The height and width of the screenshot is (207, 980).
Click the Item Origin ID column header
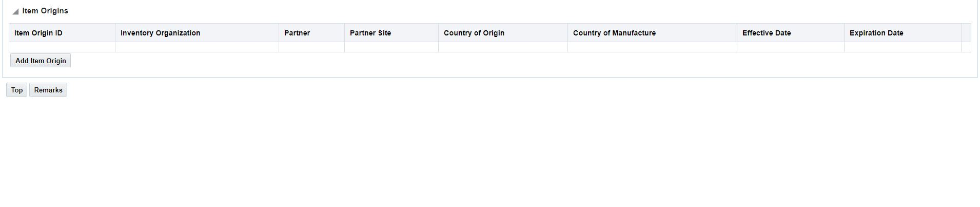click(38, 33)
